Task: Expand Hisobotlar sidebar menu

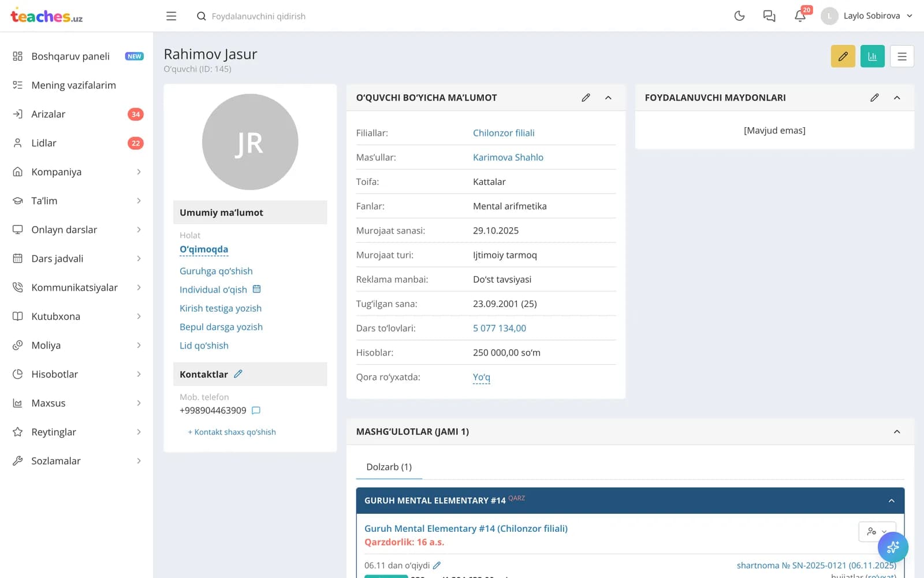Action: pos(77,374)
